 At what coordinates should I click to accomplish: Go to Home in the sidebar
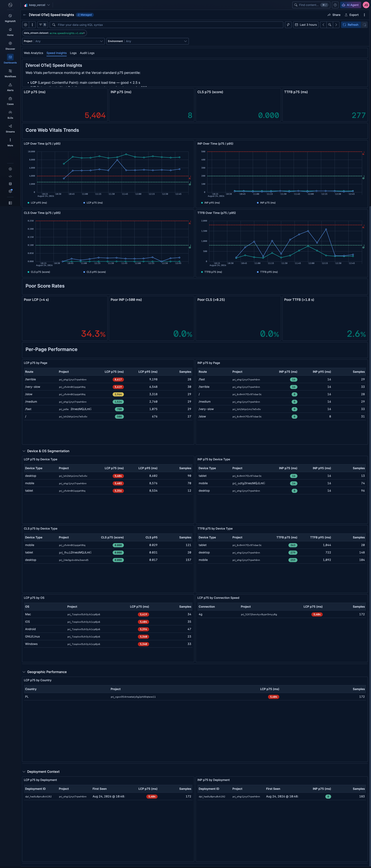(10, 32)
